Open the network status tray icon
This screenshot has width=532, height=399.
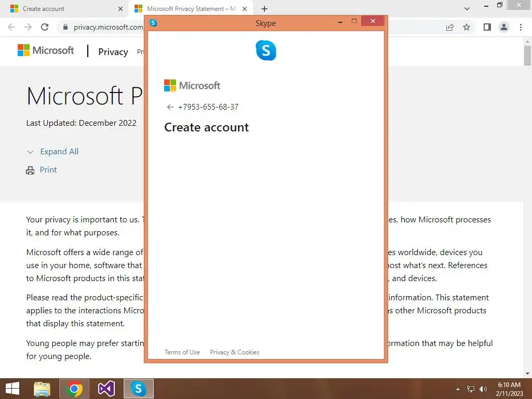coord(471,389)
